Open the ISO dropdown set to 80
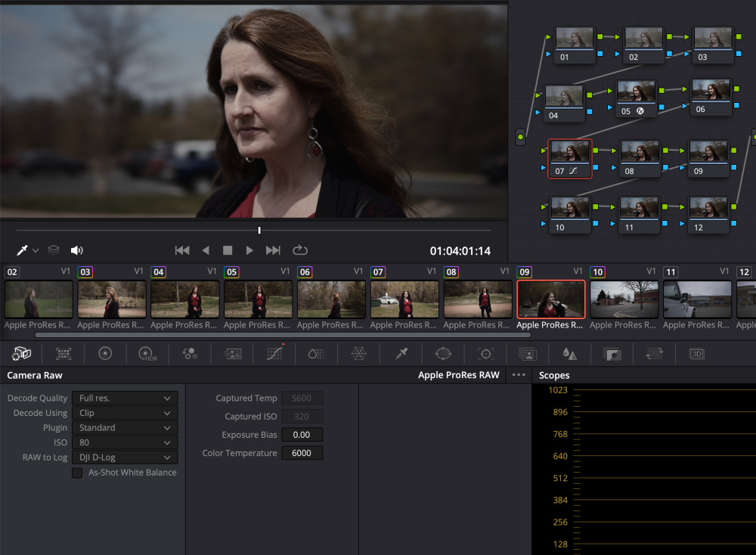Viewport: 756px width, 555px height. point(125,442)
